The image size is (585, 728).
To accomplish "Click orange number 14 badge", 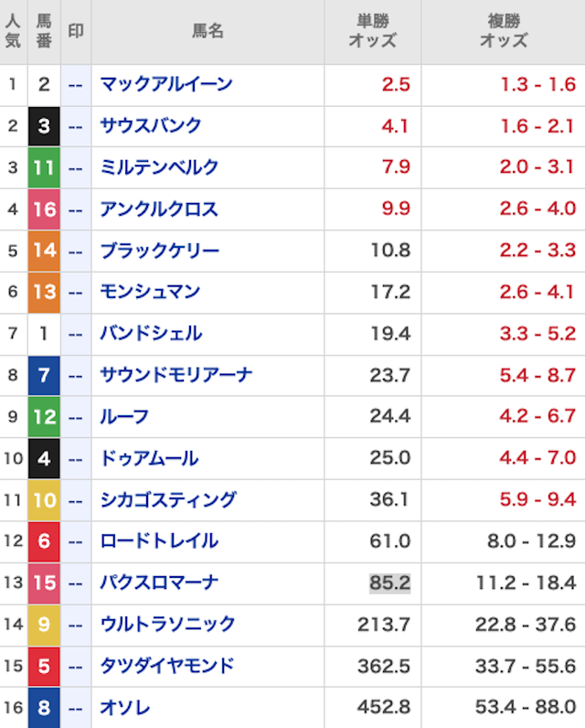I will coord(44,251).
